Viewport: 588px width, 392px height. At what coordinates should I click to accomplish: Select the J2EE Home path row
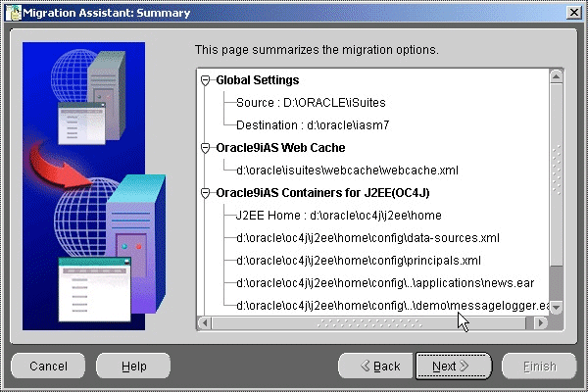[x=339, y=216]
